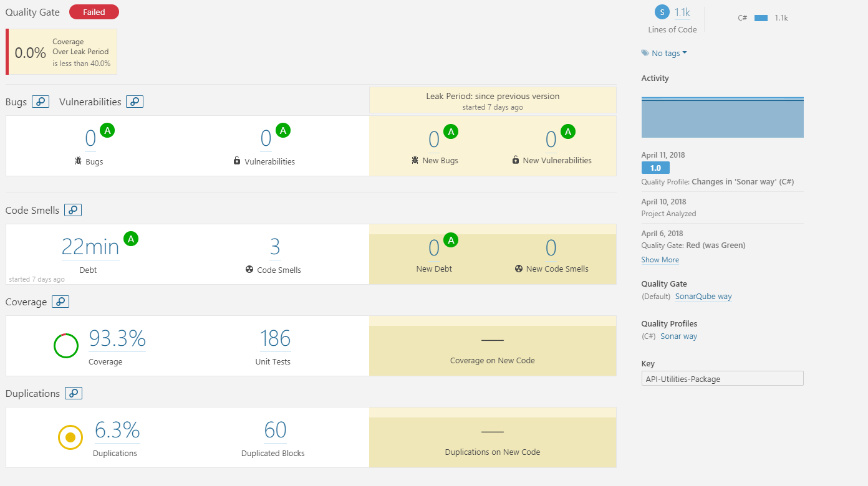Open the Coverage history icon
Screen dimensions: 868x486
(60, 302)
